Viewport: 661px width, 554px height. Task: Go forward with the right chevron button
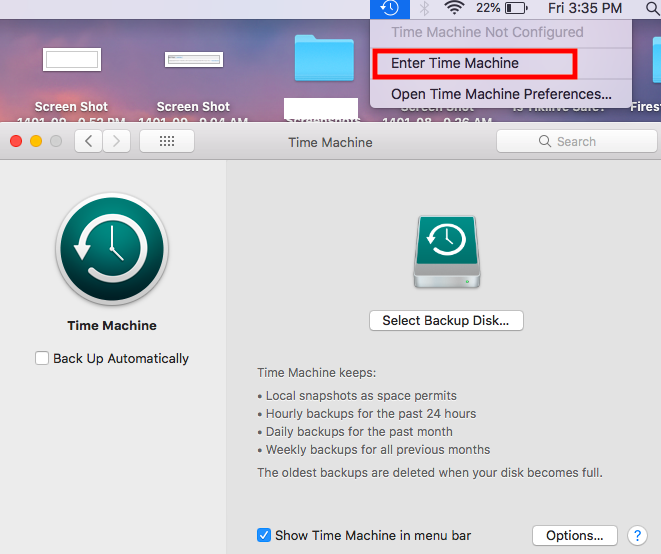116,141
